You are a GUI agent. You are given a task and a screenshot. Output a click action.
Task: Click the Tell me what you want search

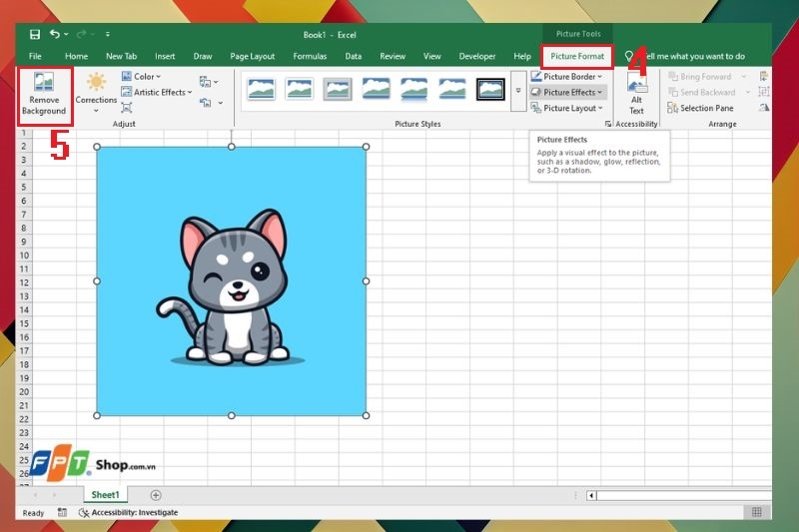[685, 56]
